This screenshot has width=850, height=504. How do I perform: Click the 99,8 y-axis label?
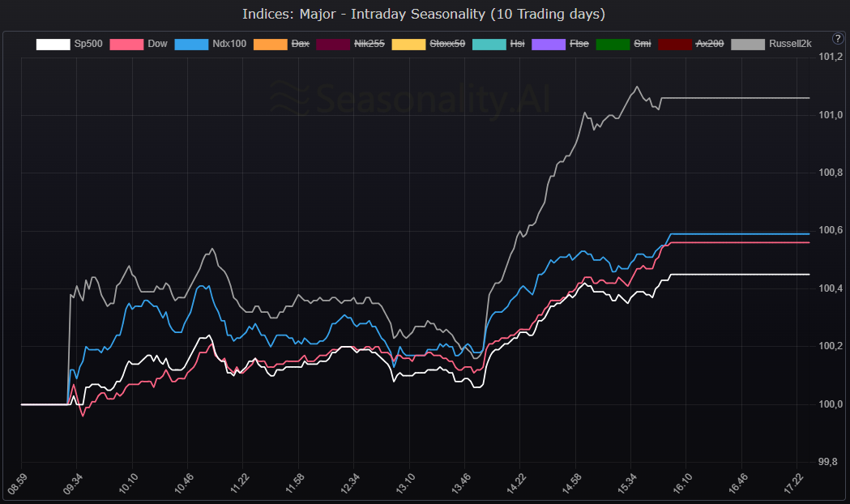click(830, 462)
